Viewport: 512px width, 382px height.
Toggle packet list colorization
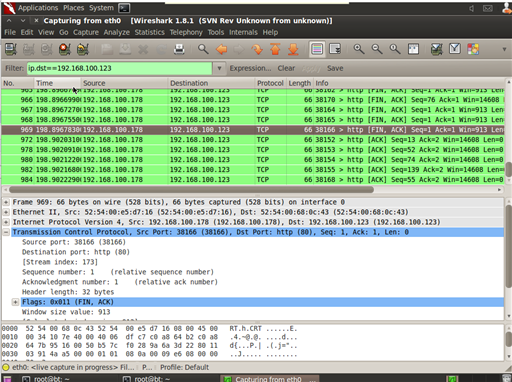click(x=317, y=49)
